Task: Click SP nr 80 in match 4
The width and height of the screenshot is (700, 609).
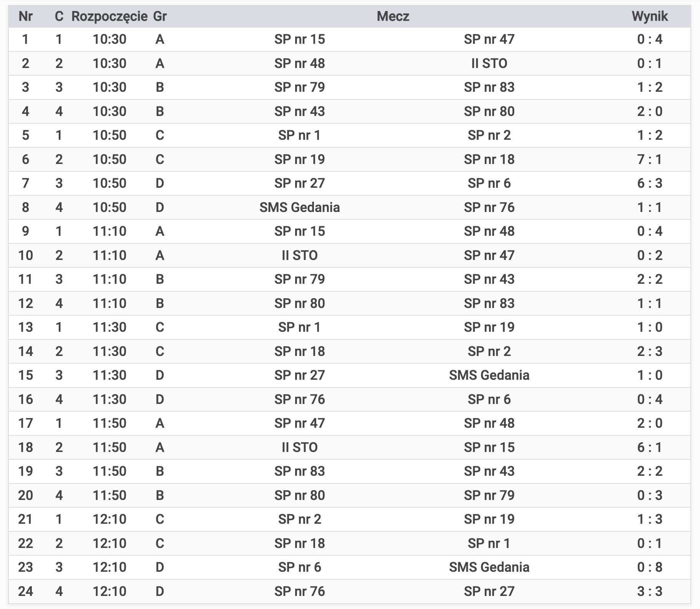Action: [x=489, y=111]
